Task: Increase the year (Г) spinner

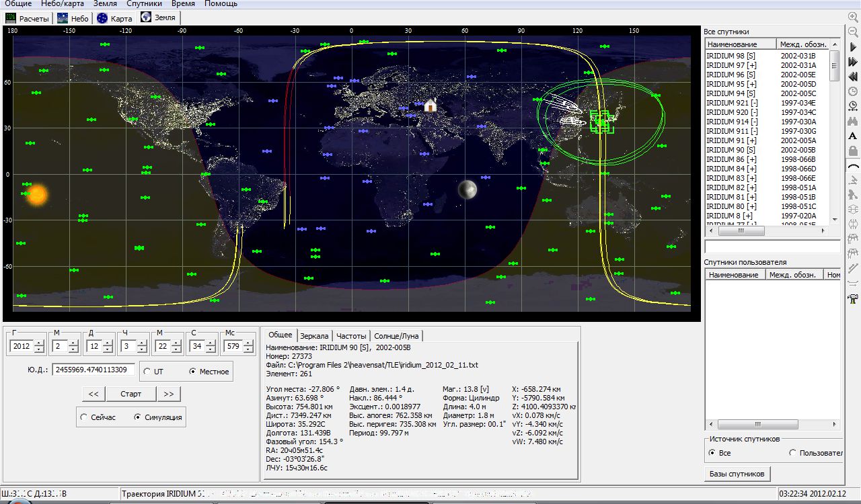Action: 39,343
